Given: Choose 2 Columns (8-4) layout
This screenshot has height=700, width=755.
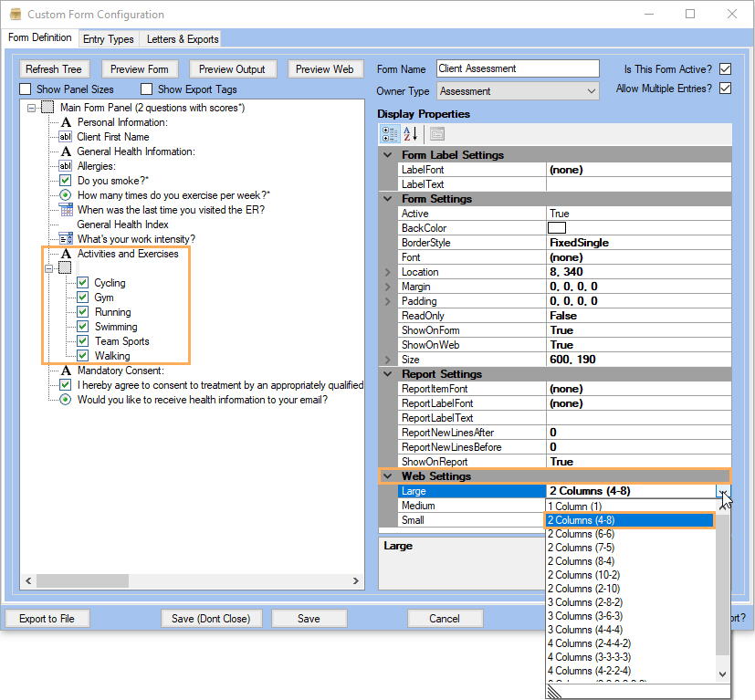Looking at the screenshot, I should click(x=630, y=561).
